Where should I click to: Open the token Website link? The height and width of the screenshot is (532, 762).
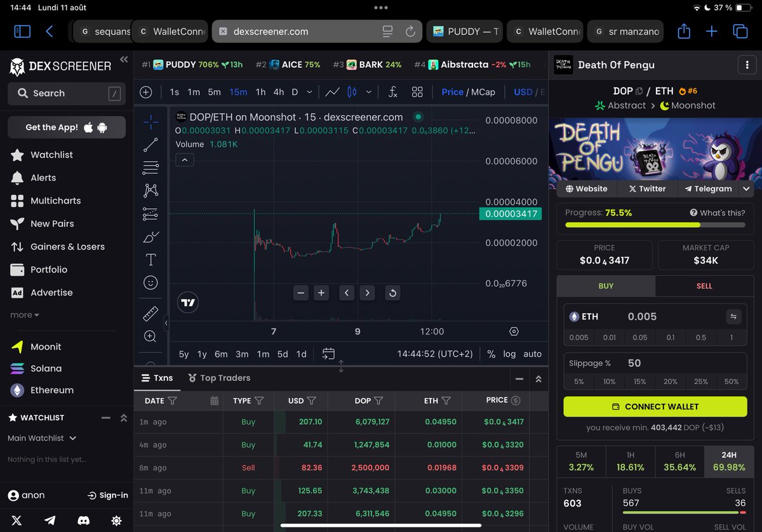pyautogui.click(x=586, y=189)
